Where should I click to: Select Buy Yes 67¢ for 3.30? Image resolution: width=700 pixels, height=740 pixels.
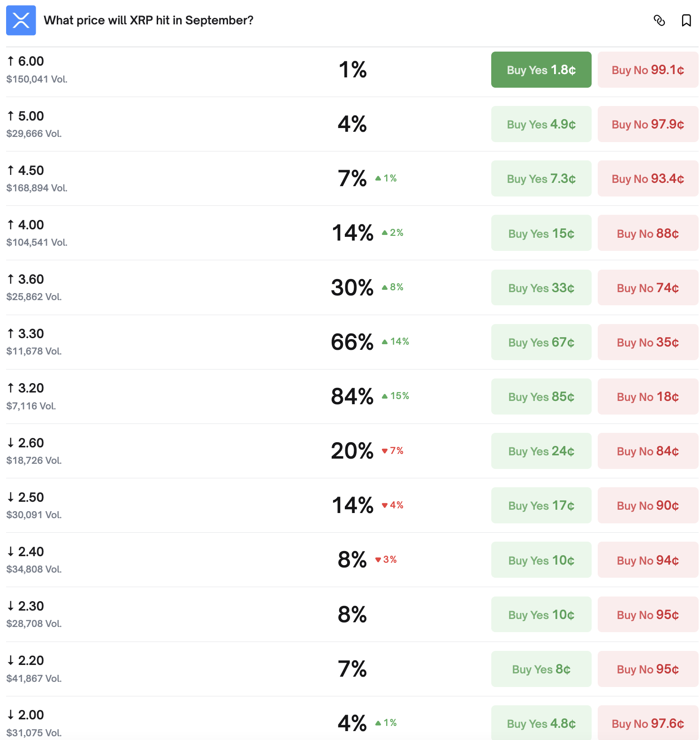pyautogui.click(x=541, y=342)
